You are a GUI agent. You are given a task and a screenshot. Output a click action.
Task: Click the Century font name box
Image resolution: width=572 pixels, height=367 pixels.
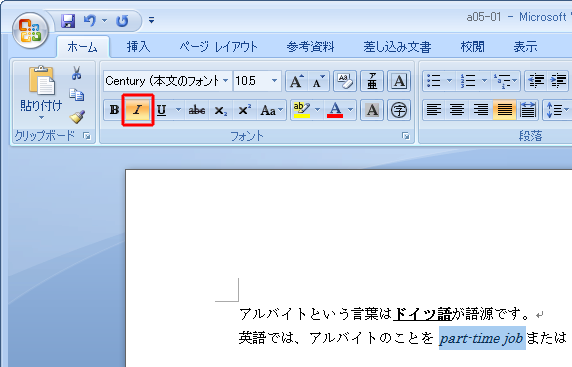coord(163,81)
